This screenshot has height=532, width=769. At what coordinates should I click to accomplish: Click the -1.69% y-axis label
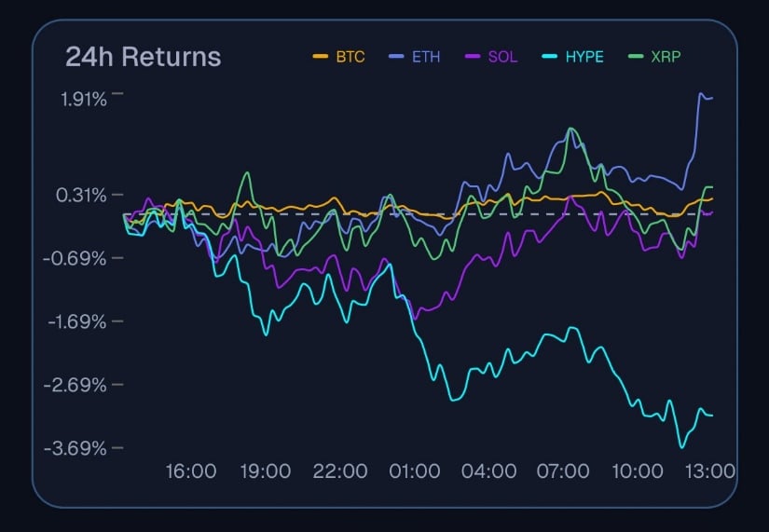point(77,322)
